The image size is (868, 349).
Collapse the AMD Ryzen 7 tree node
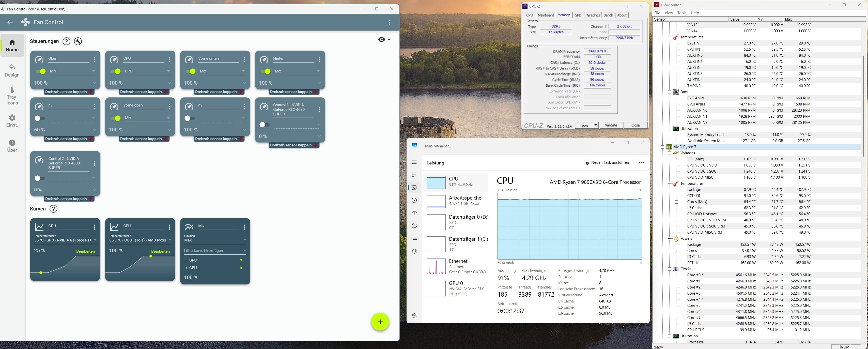tap(662, 147)
